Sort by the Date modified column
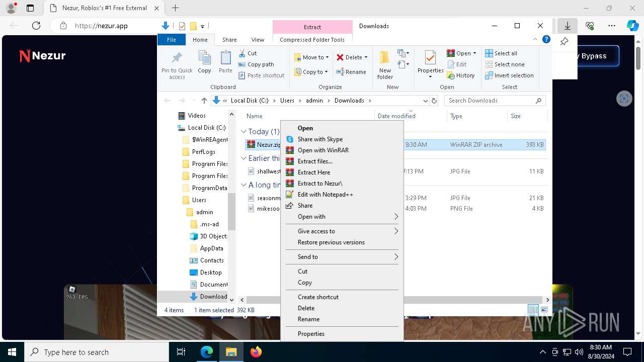Screen dimensions: 644x362 point(410,116)
